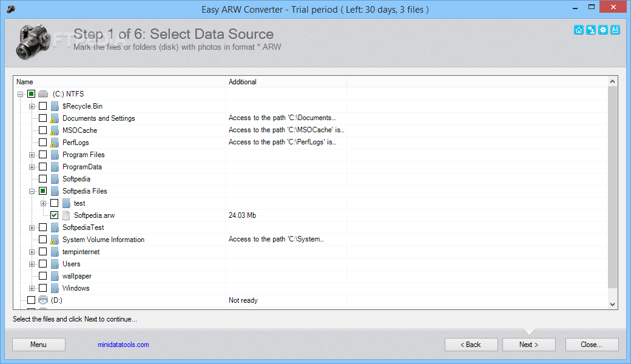The height and width of the screenshot is (364, 631).
Task: Select the Users folder name
Action: click(71, 264)
